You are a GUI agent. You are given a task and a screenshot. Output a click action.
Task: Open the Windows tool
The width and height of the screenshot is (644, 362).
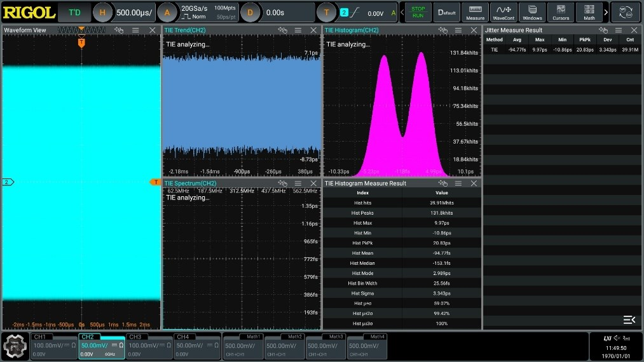point(532,12)
